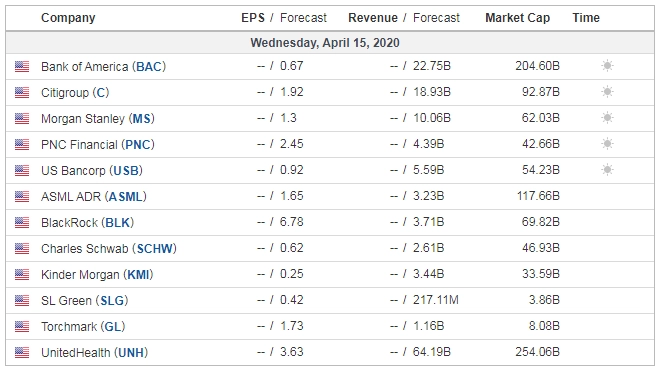This screenshot has height=371, width=659.
Task: Sort by the Company column header
Action: 68,18
